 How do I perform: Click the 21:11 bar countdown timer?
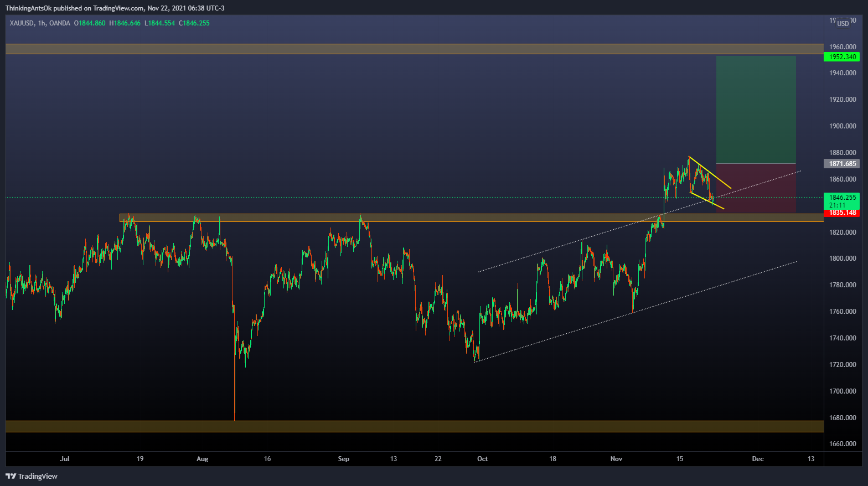[836, 205]
